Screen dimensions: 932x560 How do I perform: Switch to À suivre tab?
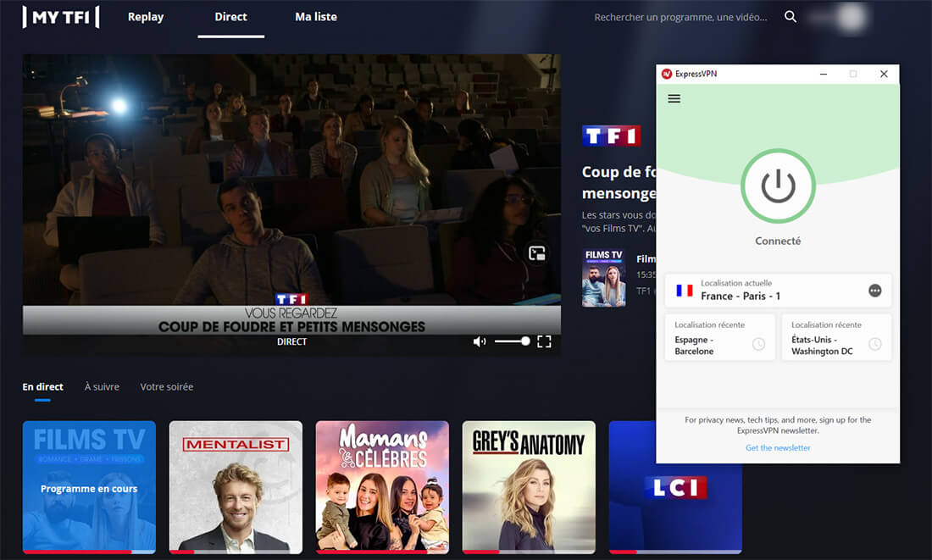[102, 386]
